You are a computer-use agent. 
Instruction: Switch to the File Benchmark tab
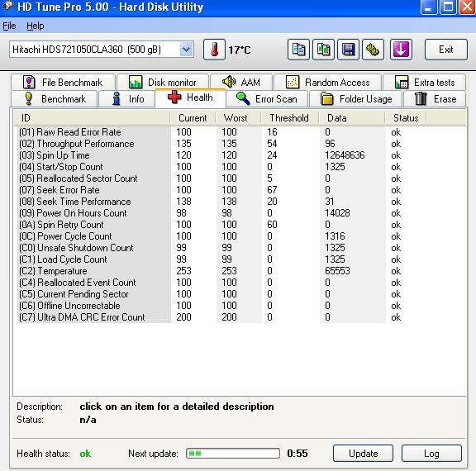[63, 83]
